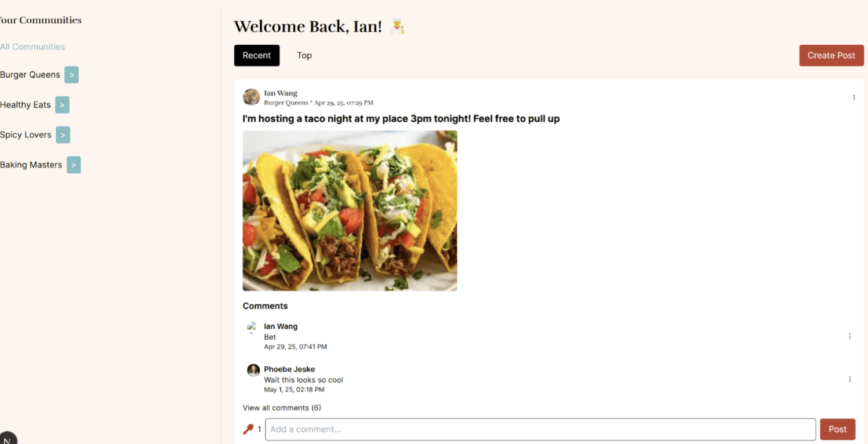
Task: Expand the Burger Queens community arrow
Action: 71,75
